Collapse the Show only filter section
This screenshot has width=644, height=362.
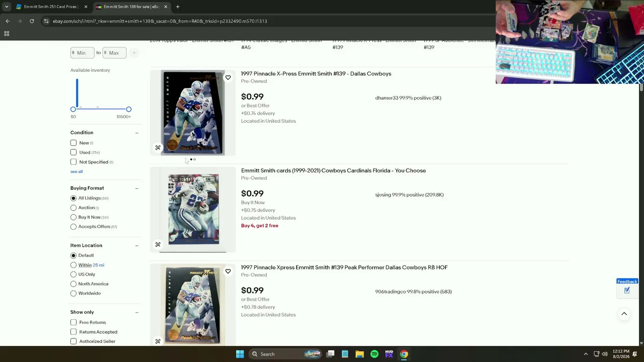click(x=137, y=312)
